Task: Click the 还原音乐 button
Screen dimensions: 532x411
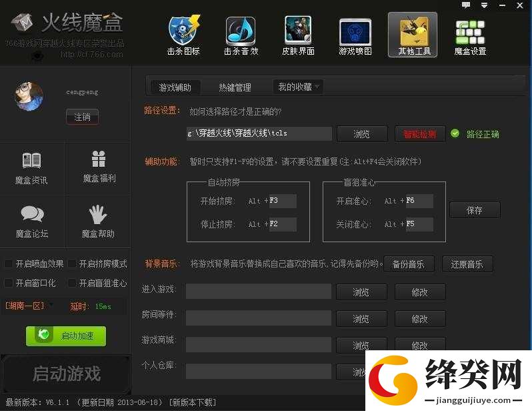Action: [x=467, y=264]
